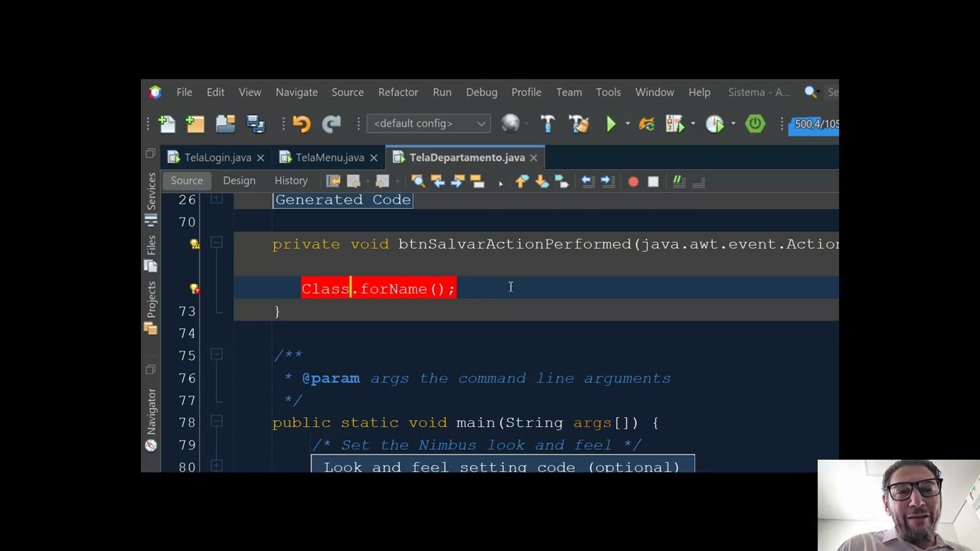Viewport: 980px width, 551px height.
Task: Click the Apply Code Changes icon
Action: [x=646, y=123]
